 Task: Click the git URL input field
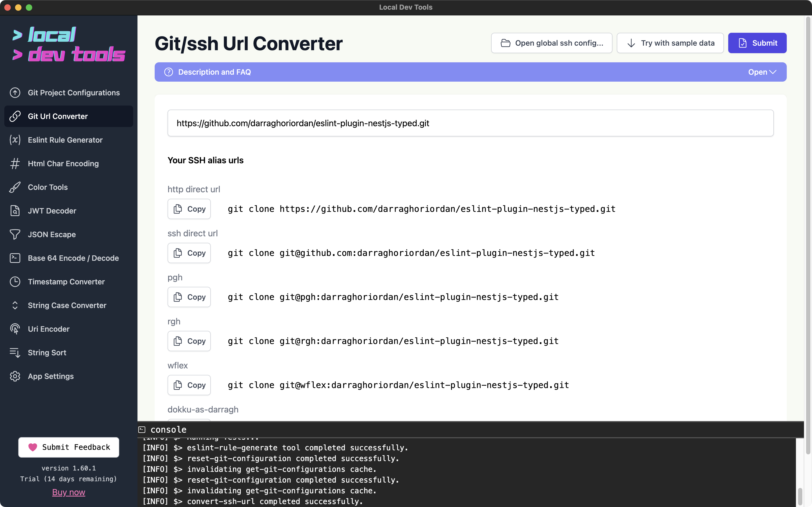coord(470,123)
